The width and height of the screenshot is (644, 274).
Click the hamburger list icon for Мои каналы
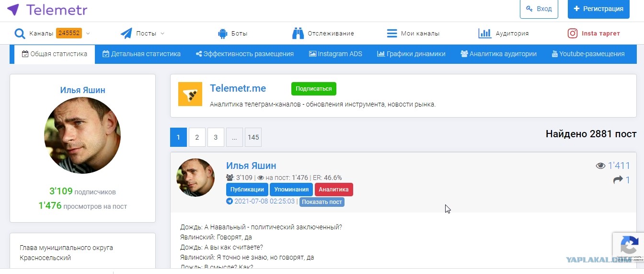[x=392, y=34]
